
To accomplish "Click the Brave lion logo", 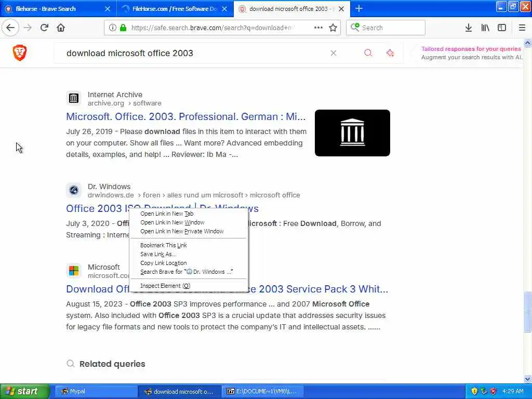I will 20,52.
